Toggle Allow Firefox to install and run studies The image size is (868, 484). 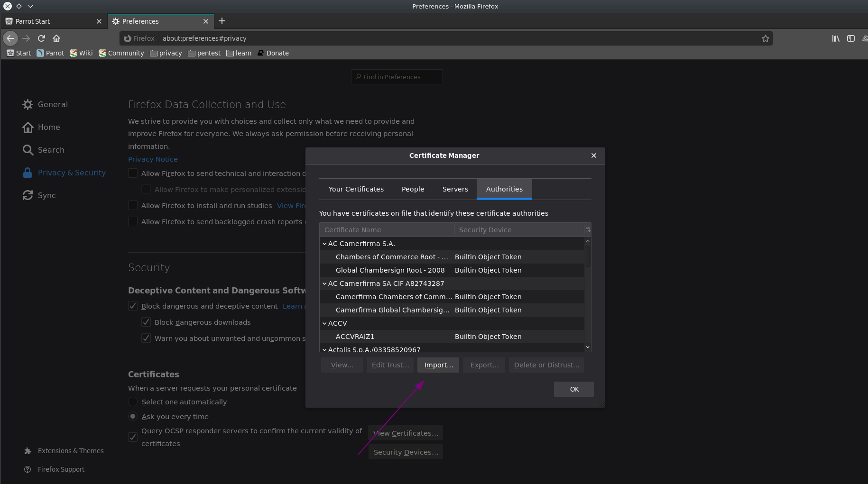pyautogui.click(x=133, y=205)
